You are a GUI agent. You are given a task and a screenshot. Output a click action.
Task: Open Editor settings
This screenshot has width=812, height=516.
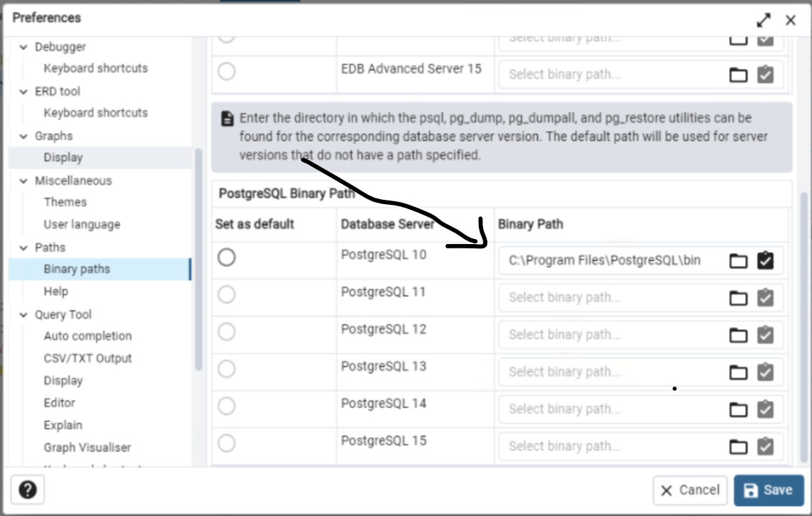point(59,403)
